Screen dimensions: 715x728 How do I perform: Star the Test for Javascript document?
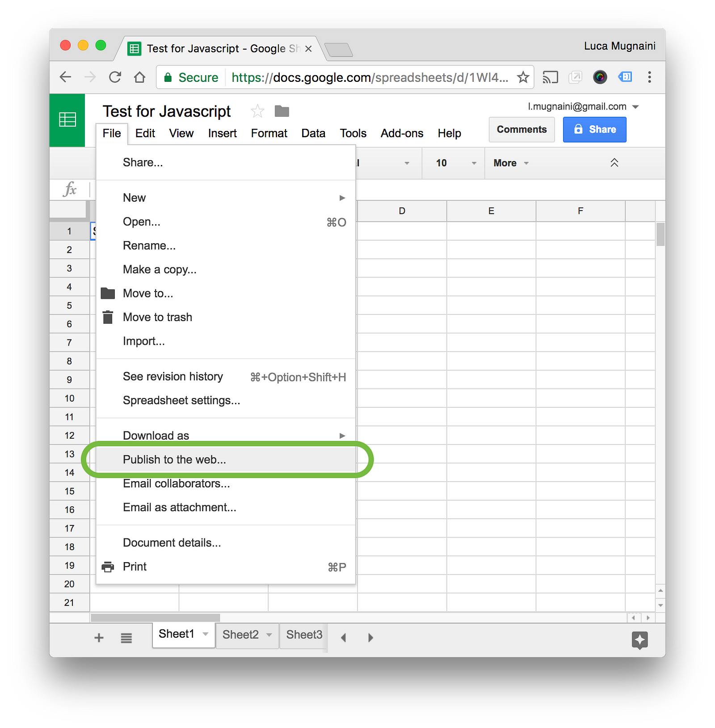pos(257,111)
